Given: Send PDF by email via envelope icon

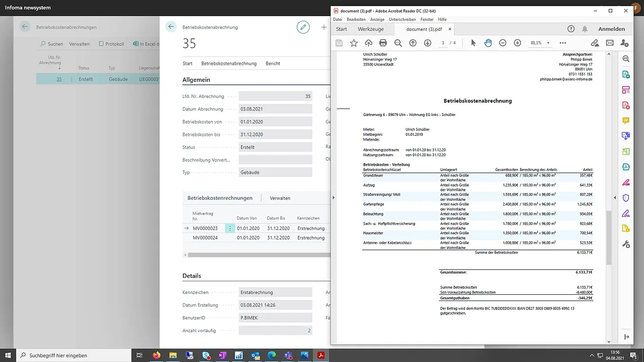Looking at the screenshot, I should click(x=609, y=43).
